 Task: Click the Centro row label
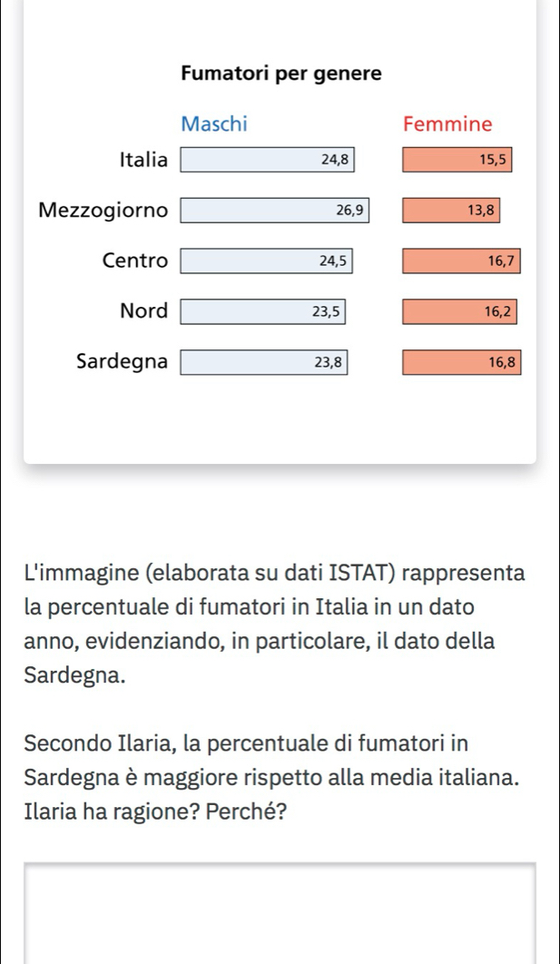[135, 261]
